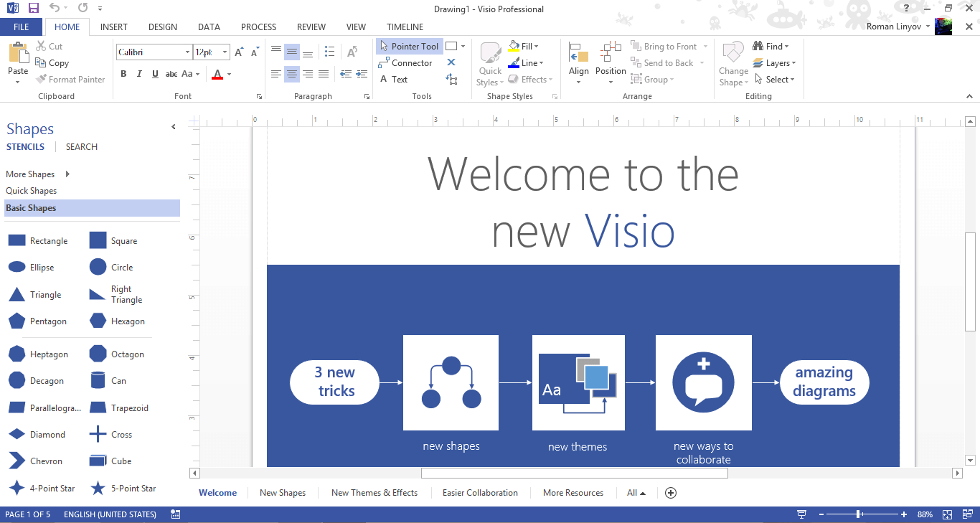980x523 pixels.
Task: Click the bullets list icon
Action: [329, 52]
